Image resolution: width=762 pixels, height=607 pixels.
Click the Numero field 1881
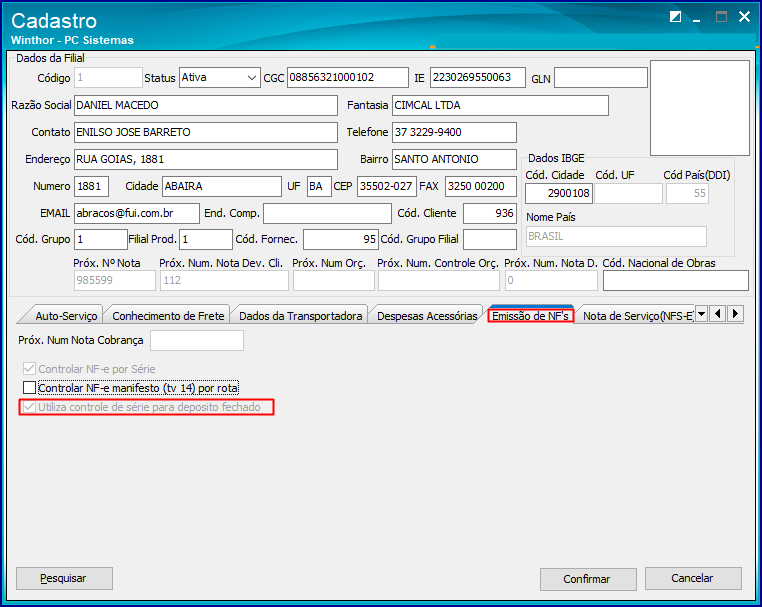coord(91,187)
